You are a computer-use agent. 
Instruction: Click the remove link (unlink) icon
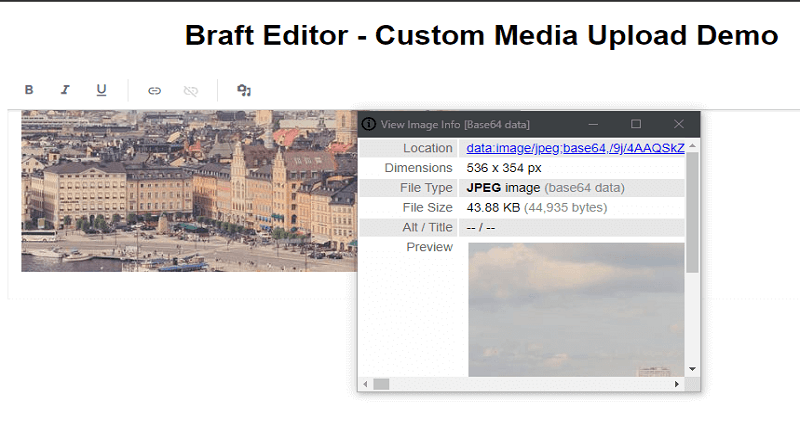point(190,90)
